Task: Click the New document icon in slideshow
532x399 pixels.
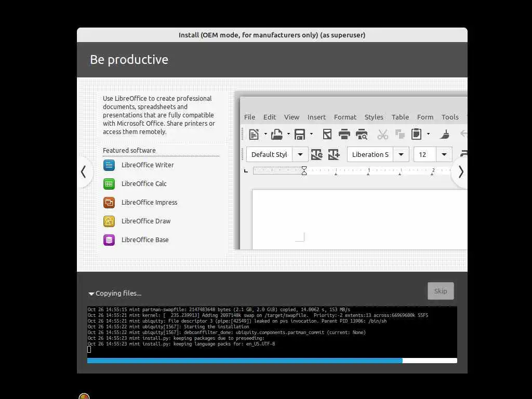Action: pos(254,135)
